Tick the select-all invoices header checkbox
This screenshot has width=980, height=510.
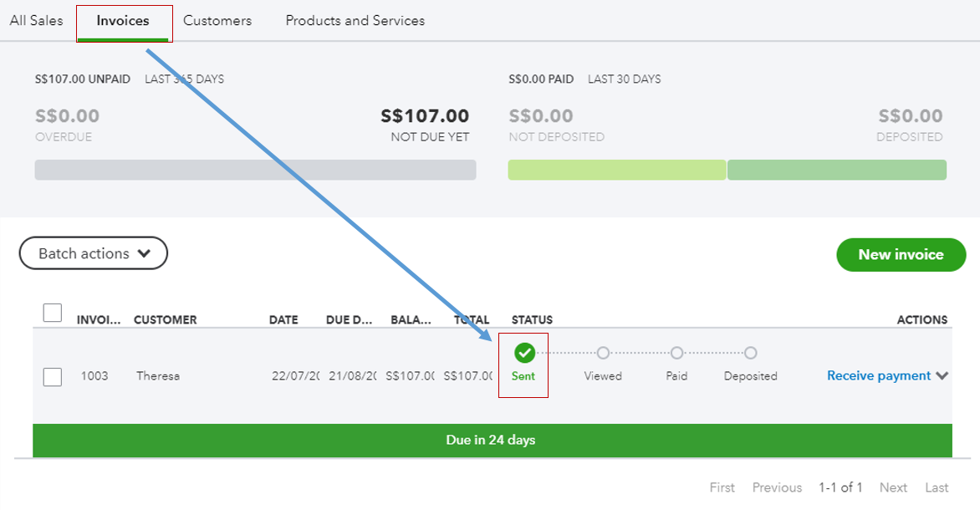[x=53, y=313]
